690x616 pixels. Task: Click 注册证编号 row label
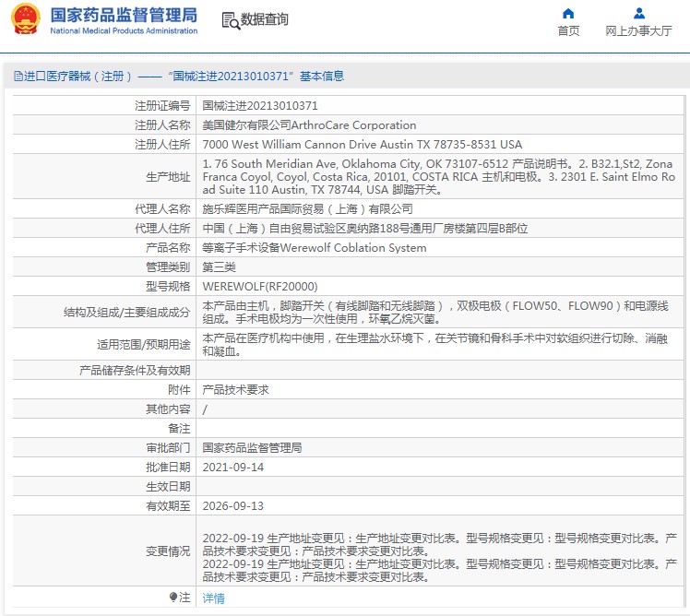(162, 106)
